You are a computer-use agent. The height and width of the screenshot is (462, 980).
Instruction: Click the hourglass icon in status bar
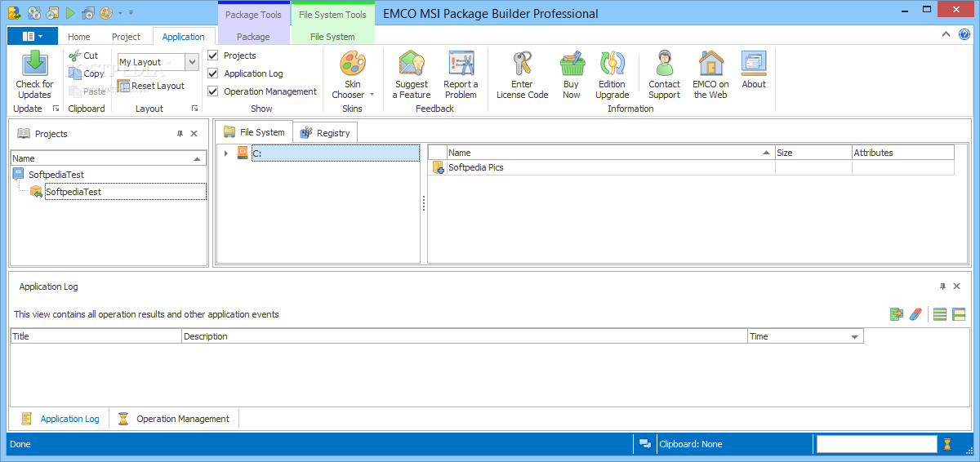[947, 444]
